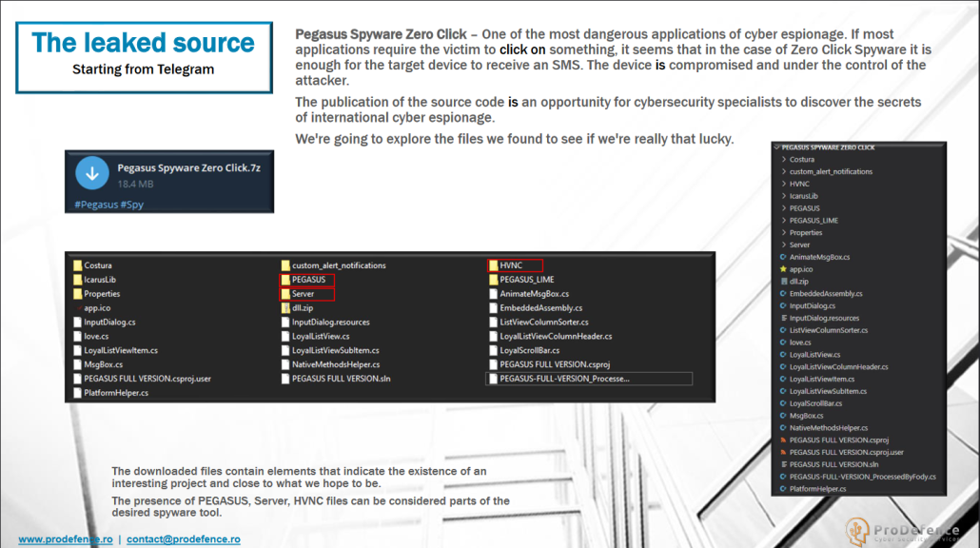Image resolution: width=980 pixels, height=548 pixels.
Task: Expand the IcarusLib folder chevron in the tree
Action: [784, 196]
